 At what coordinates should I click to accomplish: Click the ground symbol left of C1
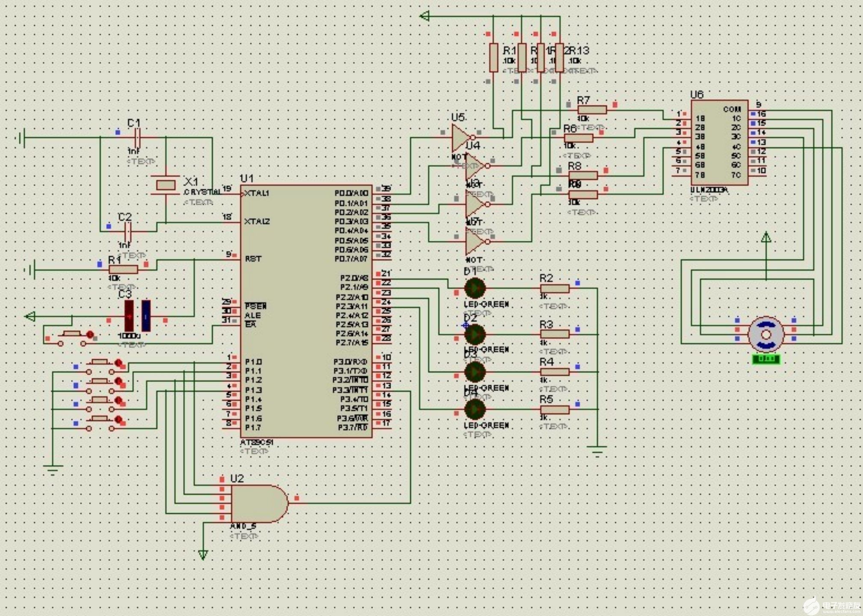point(21,138)
